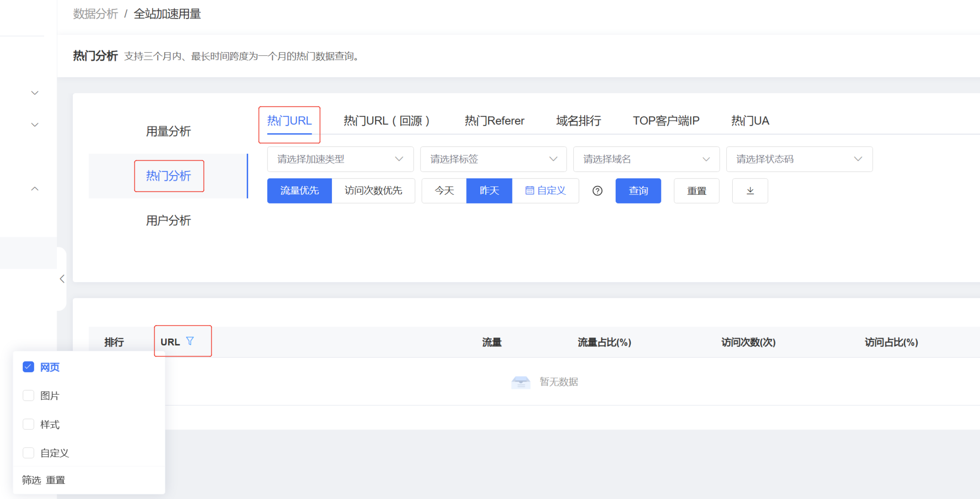
Task: Collapse the expanded sidebar menu up-chevron
Action: pos(35,189)
